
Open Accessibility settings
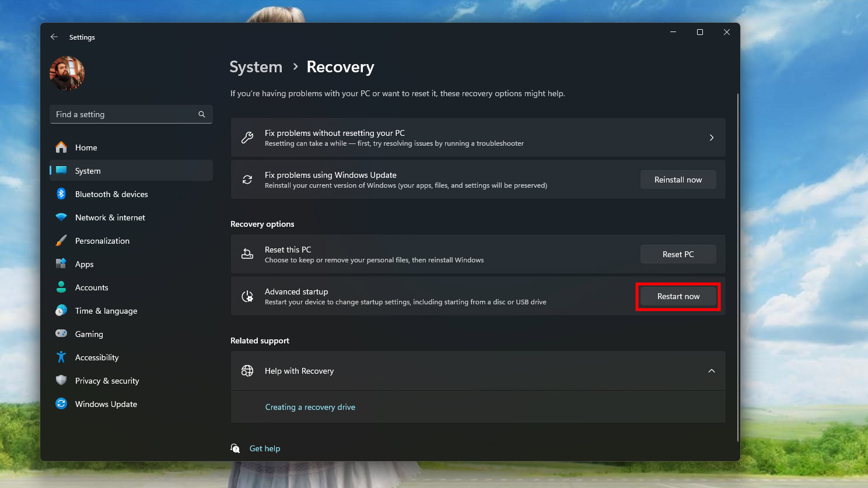[131, 357]
